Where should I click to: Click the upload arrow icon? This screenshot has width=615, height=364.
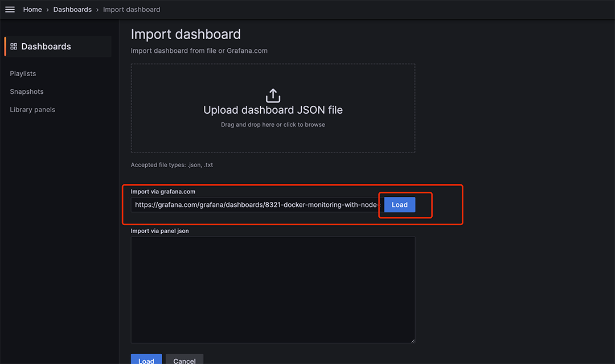pyautogui.click(x=273, y=95)
